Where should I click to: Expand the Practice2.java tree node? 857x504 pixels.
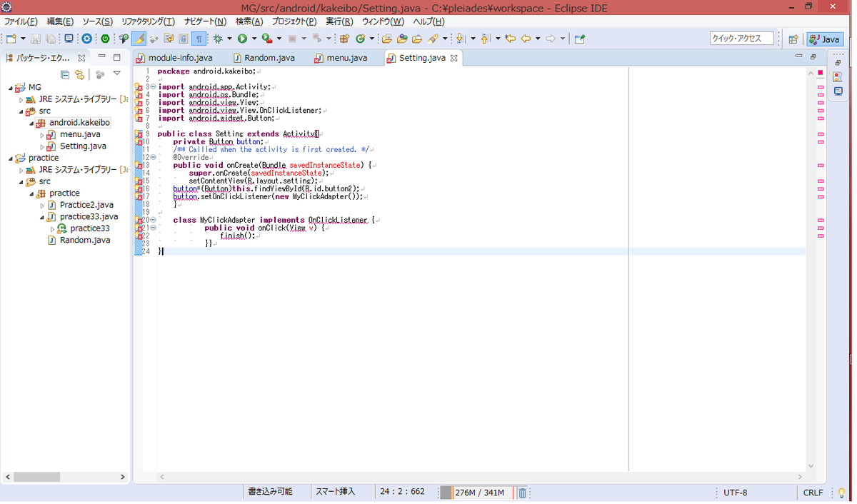point(42,206)
